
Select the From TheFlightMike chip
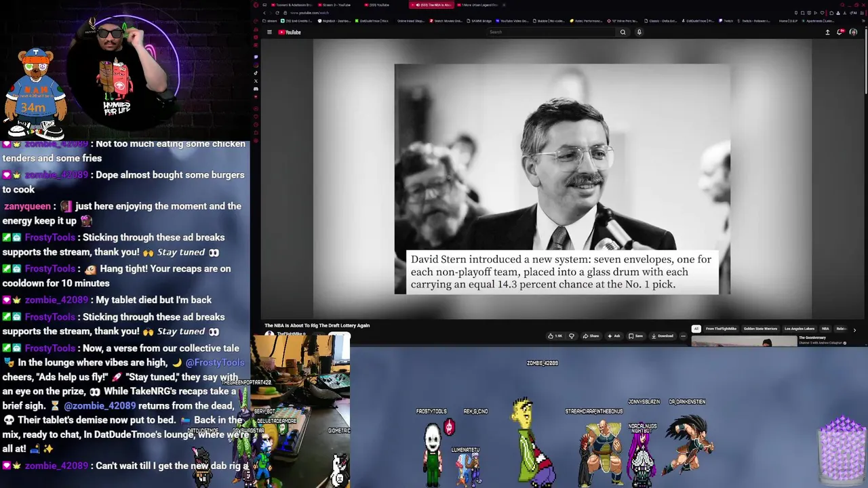721,329
